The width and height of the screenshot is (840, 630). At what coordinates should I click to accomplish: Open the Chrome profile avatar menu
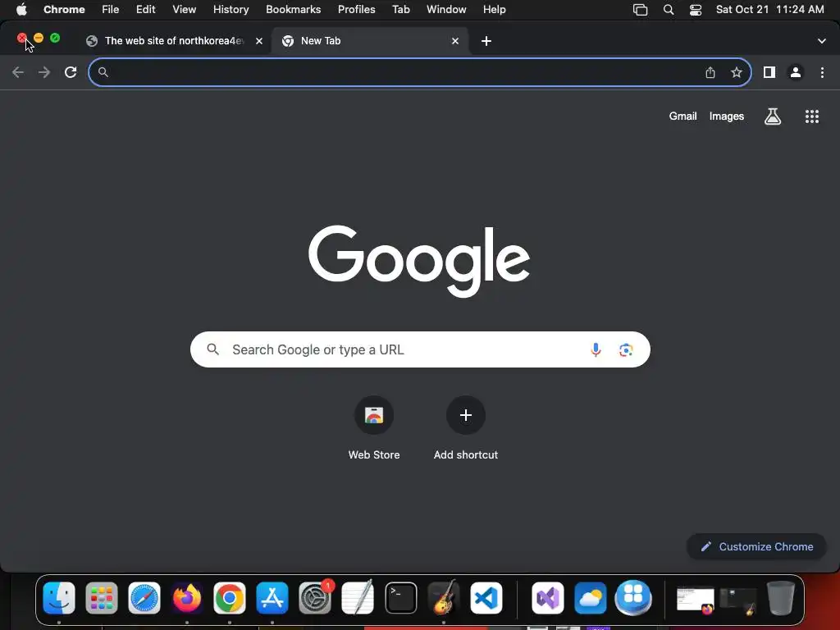click(796, 72)
